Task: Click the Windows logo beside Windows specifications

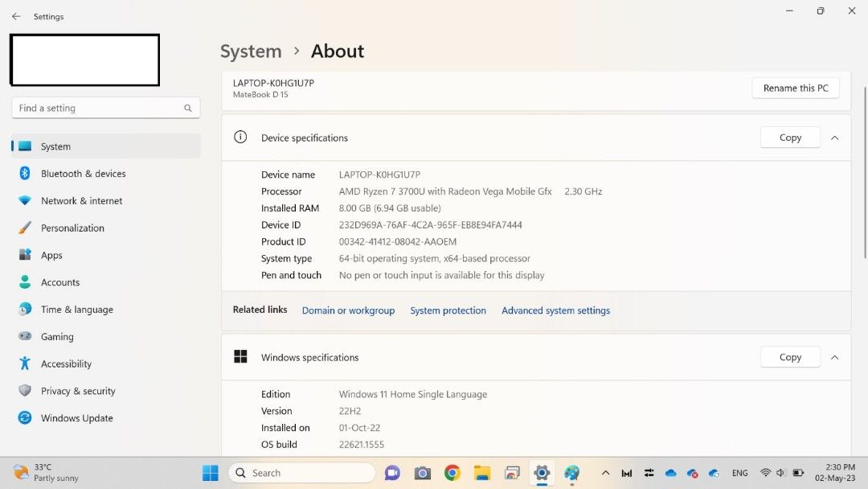Action: click(x=240, y=356)
